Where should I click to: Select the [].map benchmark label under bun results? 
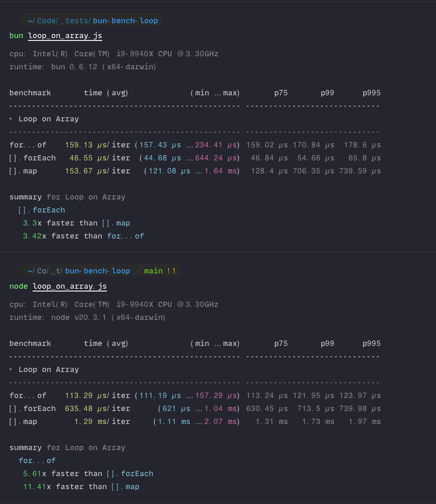click(24, 171)
